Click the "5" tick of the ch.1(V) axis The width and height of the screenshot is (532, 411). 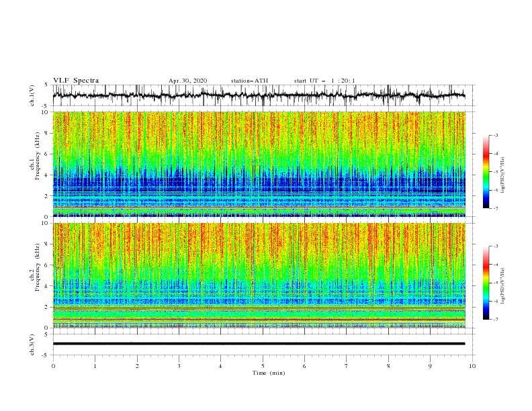tap(47, 85)
